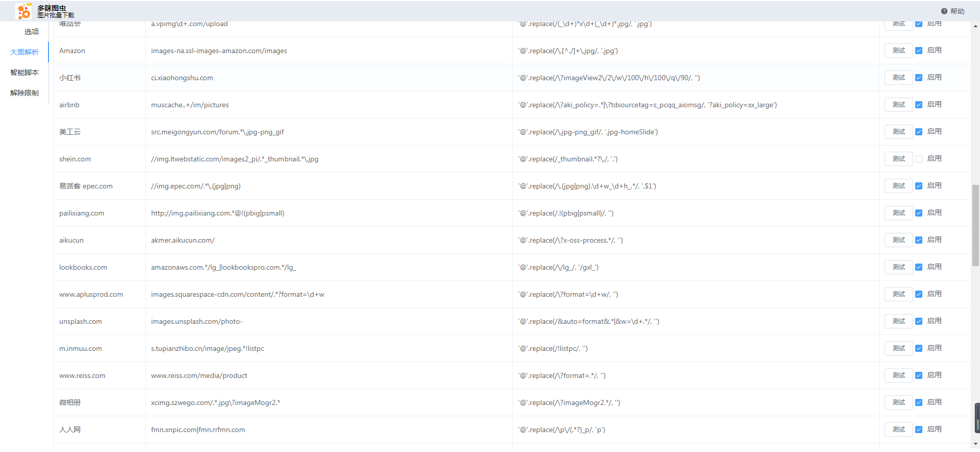980x452 pixels.
Task: Click the 多咪图虫 app logo icon
Action: [x=23, y=11]
